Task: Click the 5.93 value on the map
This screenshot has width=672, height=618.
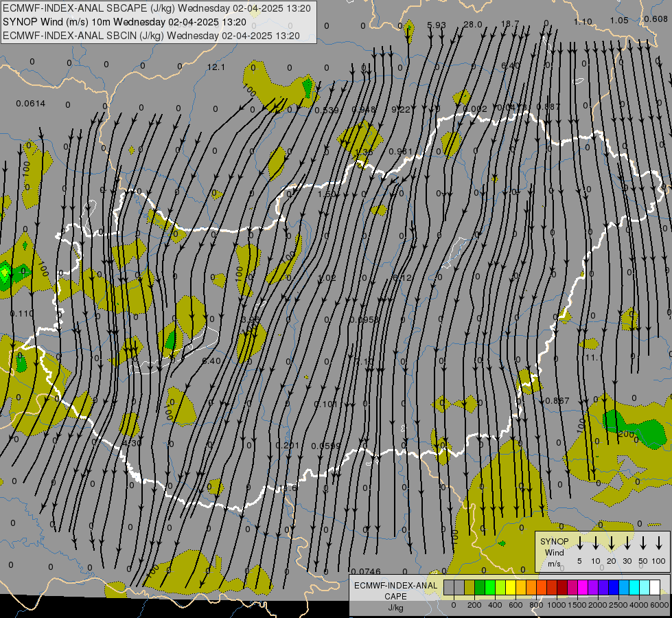Action: (x=437, y=25)
